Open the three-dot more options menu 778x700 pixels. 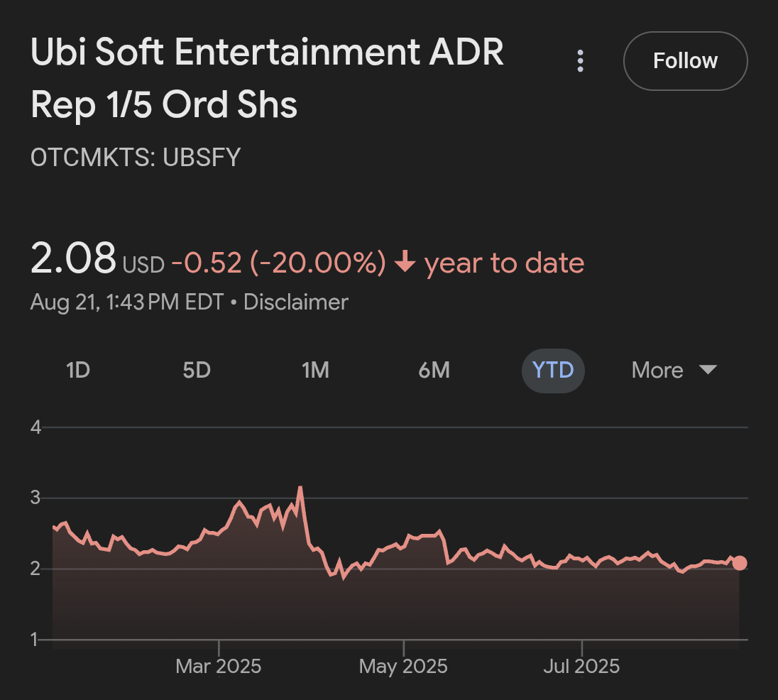coord(581,61)
